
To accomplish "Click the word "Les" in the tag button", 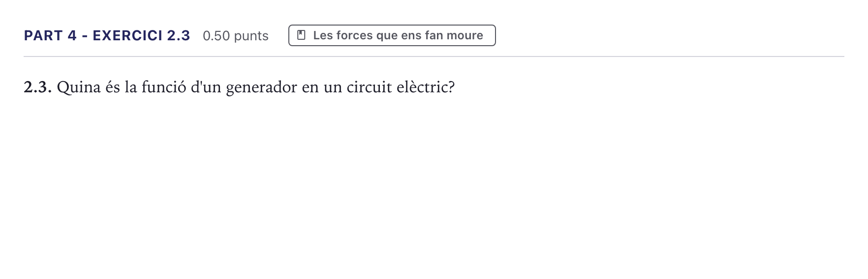I will (x=323, y=35).
